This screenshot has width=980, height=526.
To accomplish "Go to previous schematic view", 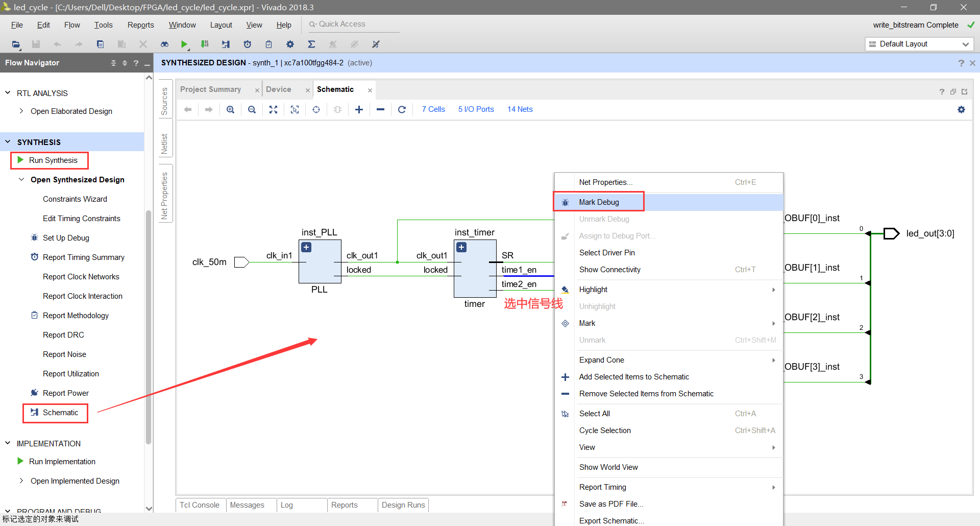I will (x=188, y=109).
